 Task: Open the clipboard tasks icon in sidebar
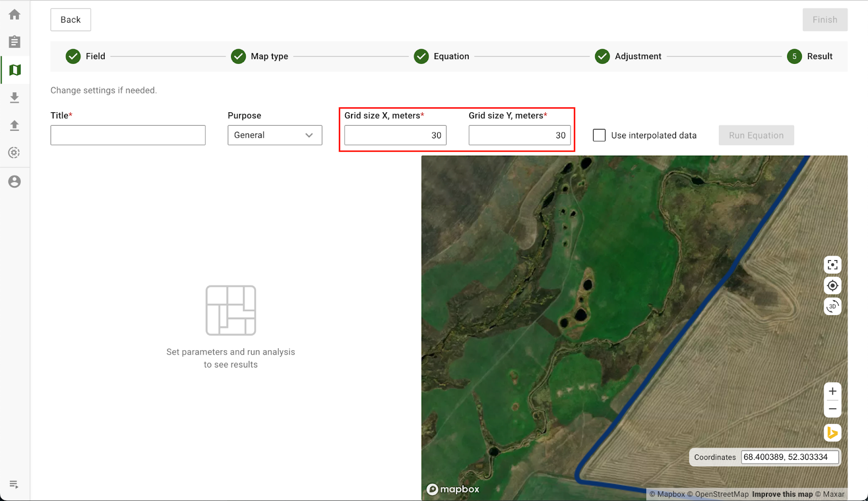click(15, 42)
